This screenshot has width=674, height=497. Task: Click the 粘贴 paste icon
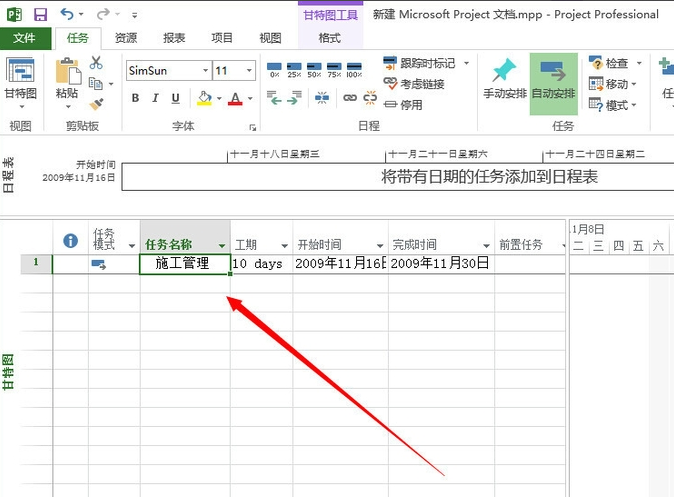[67, 71]
